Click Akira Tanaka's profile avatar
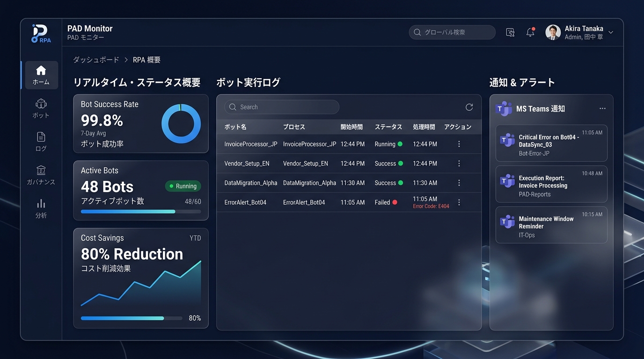The width and height of the screenshot is (644, 359). click(x=553, y=32)
